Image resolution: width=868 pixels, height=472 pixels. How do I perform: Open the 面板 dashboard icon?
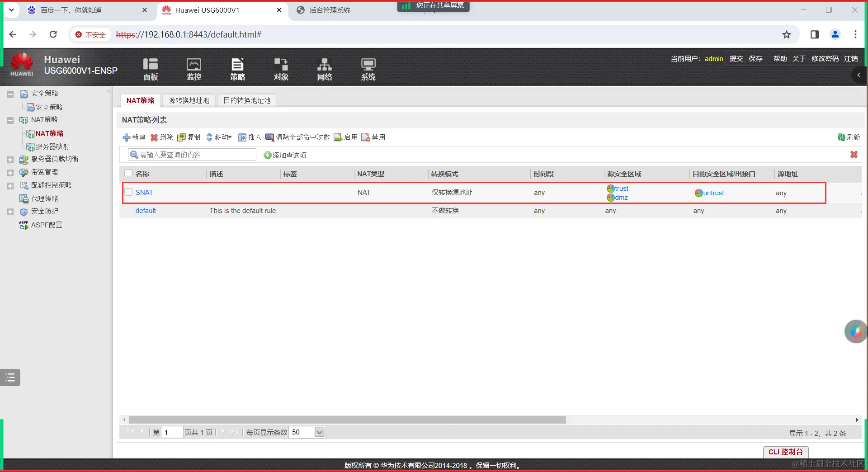click(151, 69)
